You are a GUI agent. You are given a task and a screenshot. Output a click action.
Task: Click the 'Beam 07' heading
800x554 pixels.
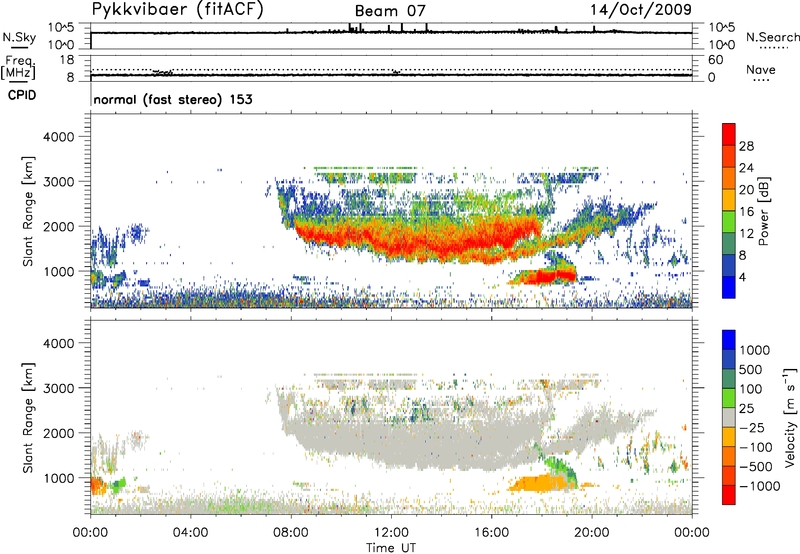coord(390,11)
